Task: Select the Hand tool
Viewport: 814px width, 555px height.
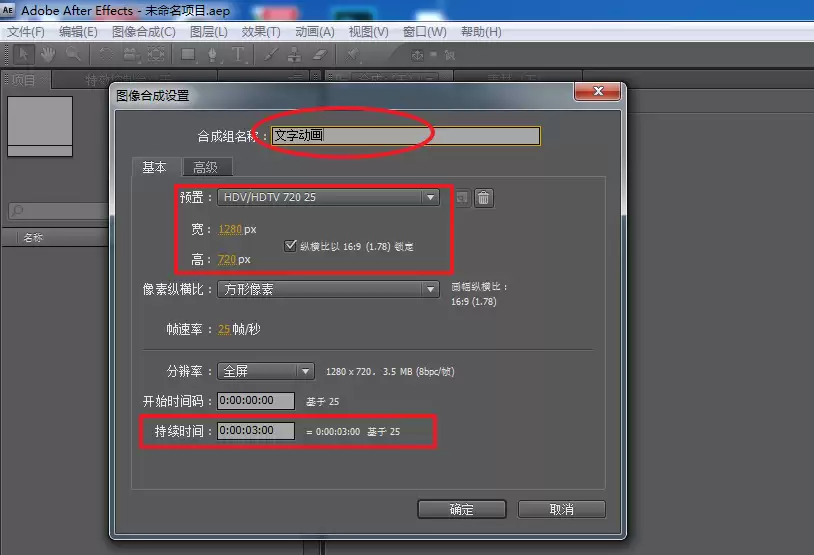Action: [x=48, y=54]
